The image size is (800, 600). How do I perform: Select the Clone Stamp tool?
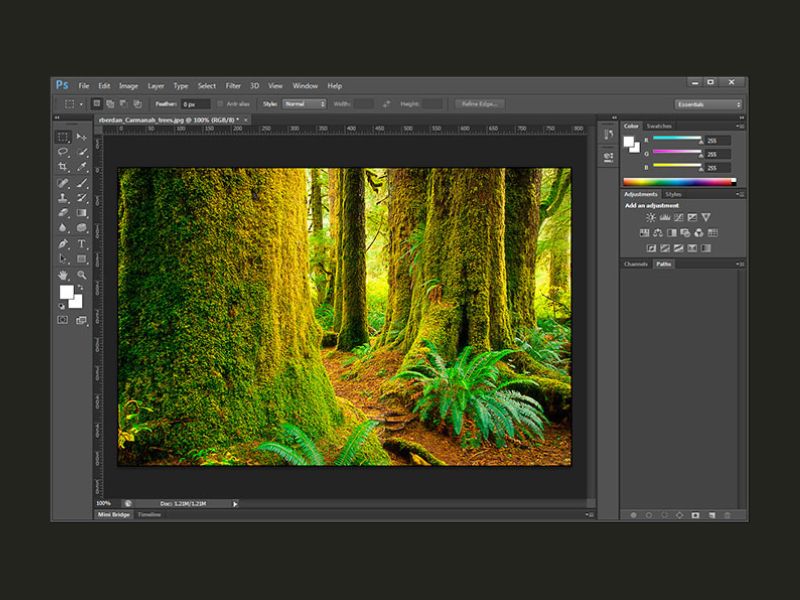coord(63,197)
